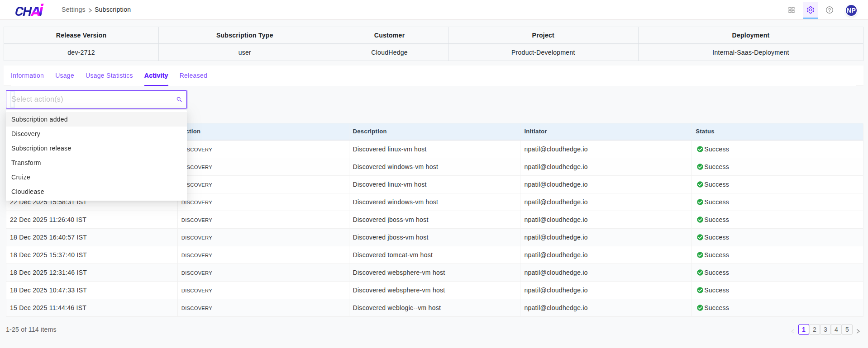Open the NP user avatar menu
This screenshot has height=348, width=868.
click(851, 10)
